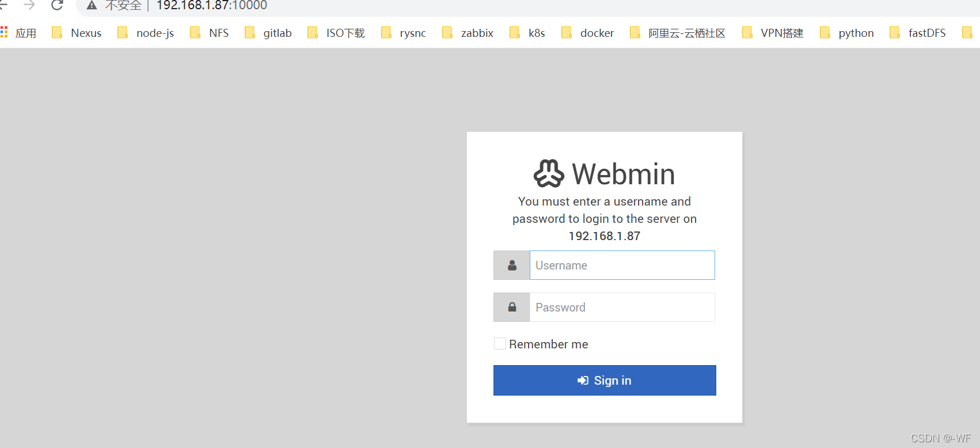The width and height of the screenshot is (980, 448).
Task: Open the NFS bookmark folder
Action: pyautogui.click(x=210, y=33)
